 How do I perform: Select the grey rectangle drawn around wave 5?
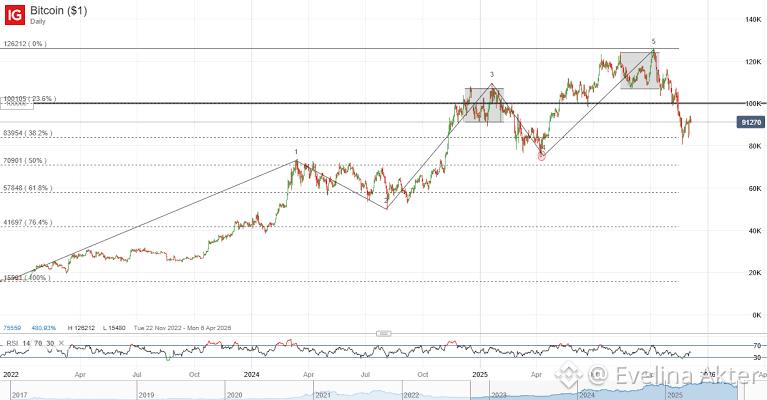640,70
